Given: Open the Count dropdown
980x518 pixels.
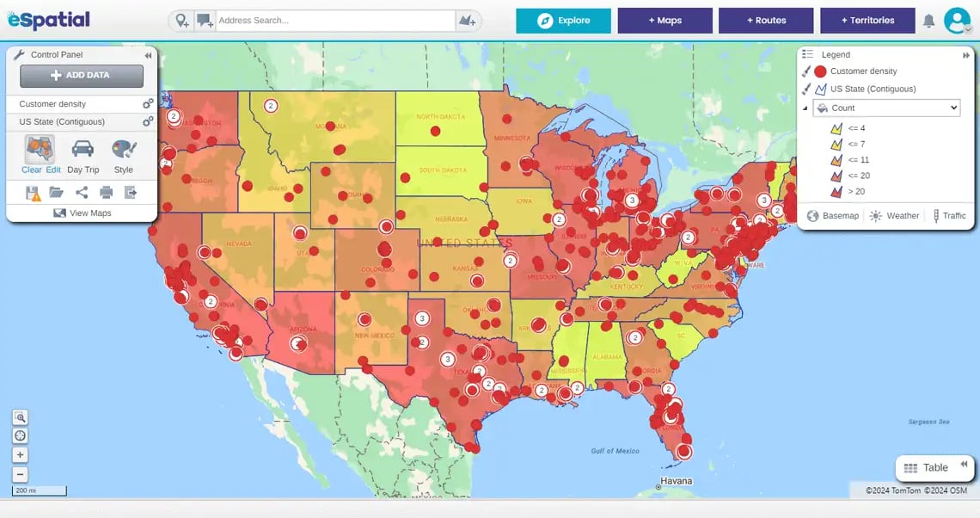Looking at the screenshot, I should pyautogui.click(x=886, y=108).
